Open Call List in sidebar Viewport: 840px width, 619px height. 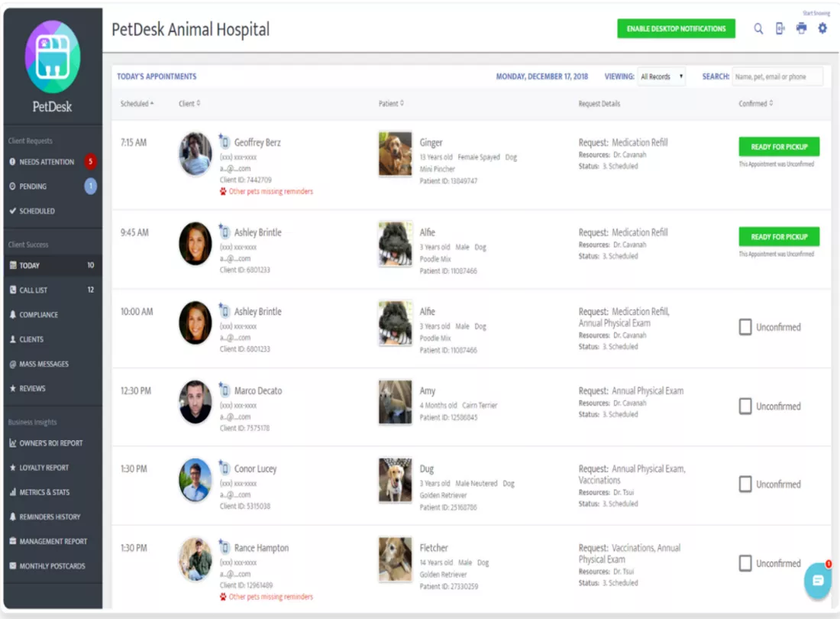tap(53, 290)
